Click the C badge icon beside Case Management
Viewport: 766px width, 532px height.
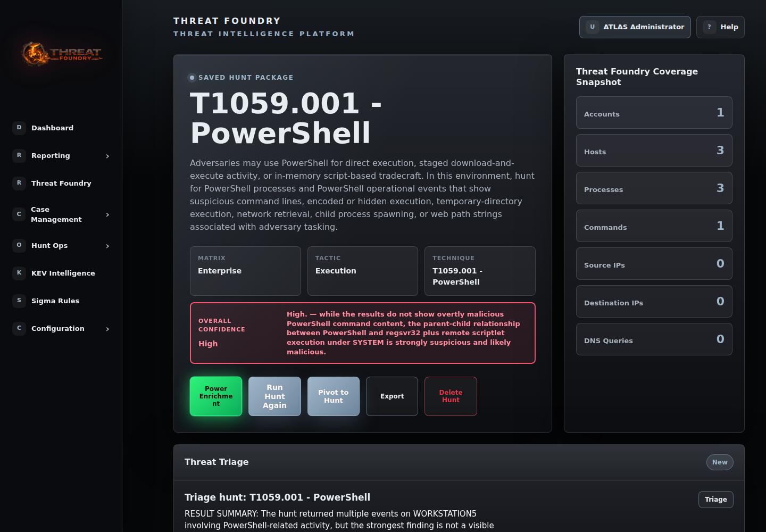[x=19, y=214]
